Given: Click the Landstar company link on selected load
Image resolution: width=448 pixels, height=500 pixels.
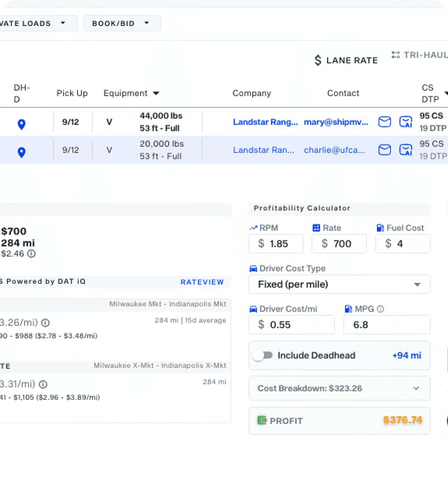Looking at the screenshot, I should [263, 150].
